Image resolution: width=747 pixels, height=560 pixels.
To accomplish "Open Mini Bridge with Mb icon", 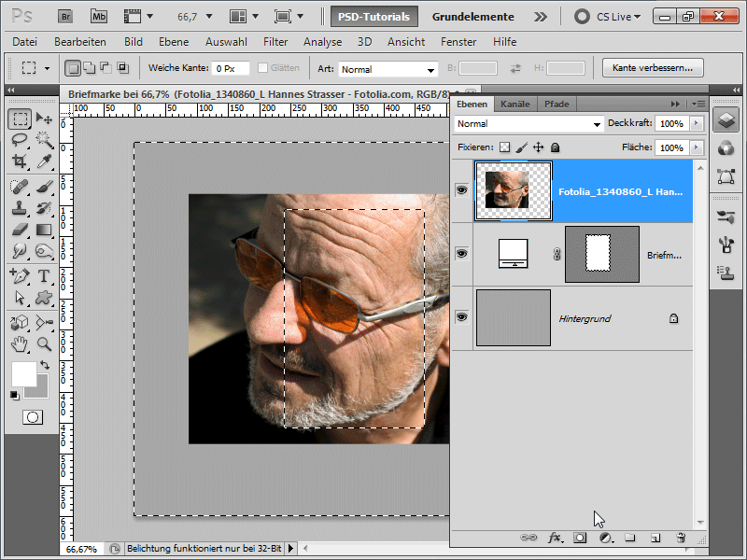I will point(99,17).
